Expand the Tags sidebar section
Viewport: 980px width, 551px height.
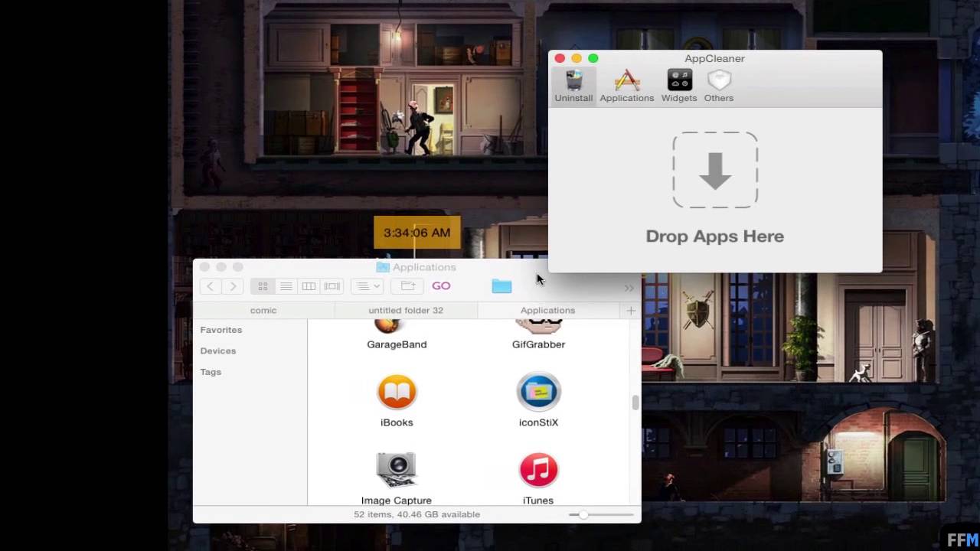coord(211,372)
